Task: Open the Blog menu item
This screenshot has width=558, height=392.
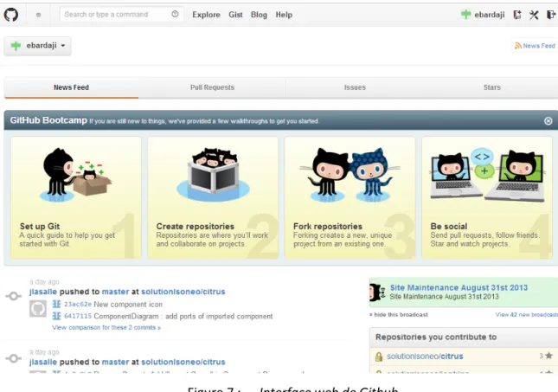Action: [259, 15]
